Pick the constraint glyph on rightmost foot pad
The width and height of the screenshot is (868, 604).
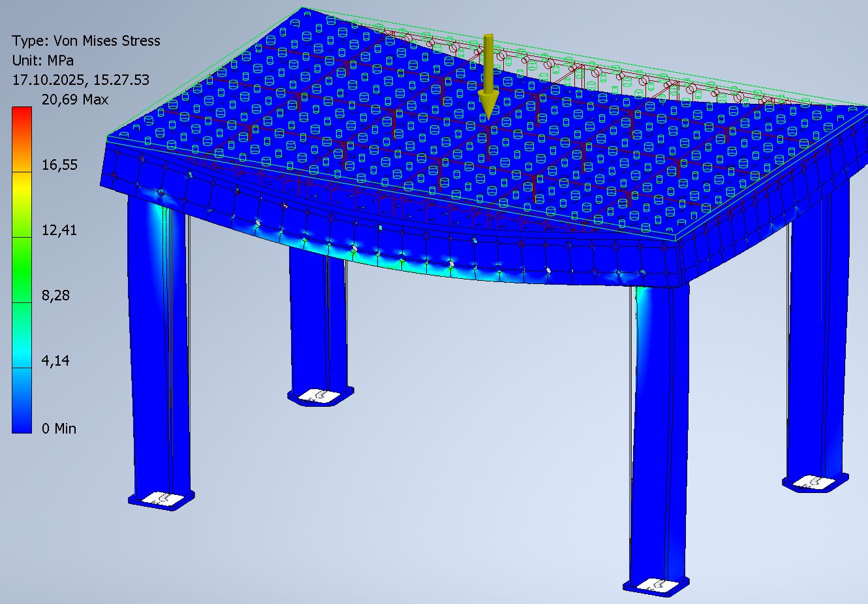(814, 483)
